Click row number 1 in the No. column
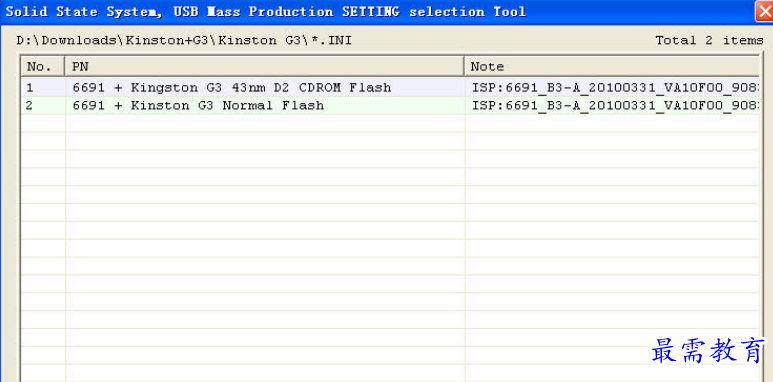 30,88
